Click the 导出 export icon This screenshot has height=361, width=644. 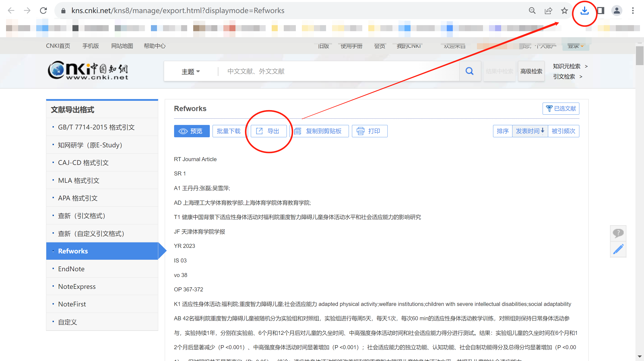point(259,131)
